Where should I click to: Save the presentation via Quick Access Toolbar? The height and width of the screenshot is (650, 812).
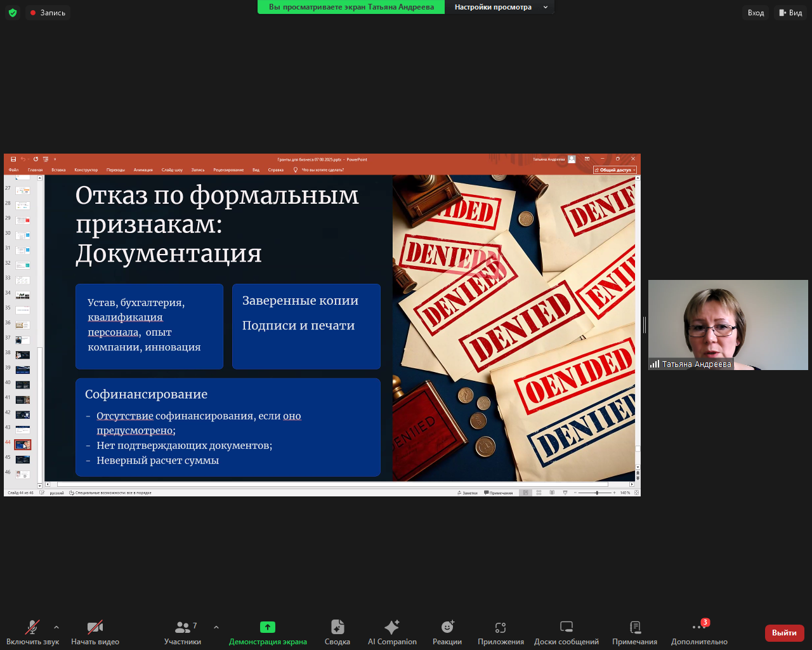click(13, 159)
